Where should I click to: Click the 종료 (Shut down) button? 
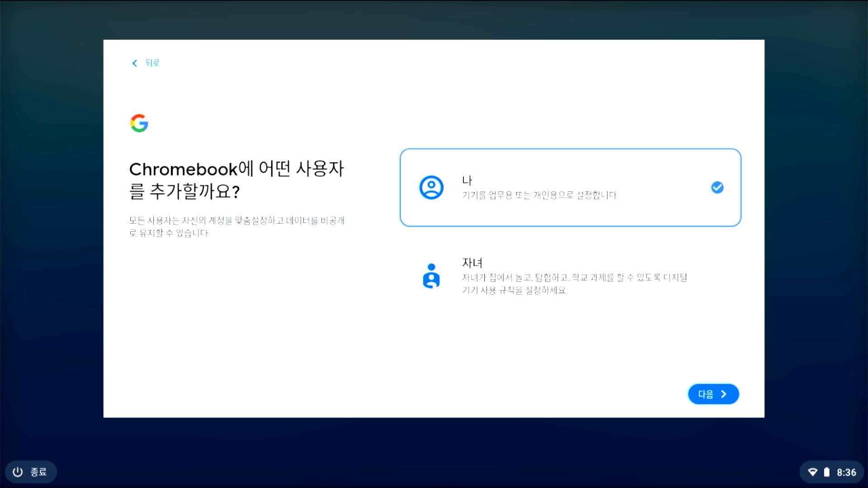(x=38, y=472)
